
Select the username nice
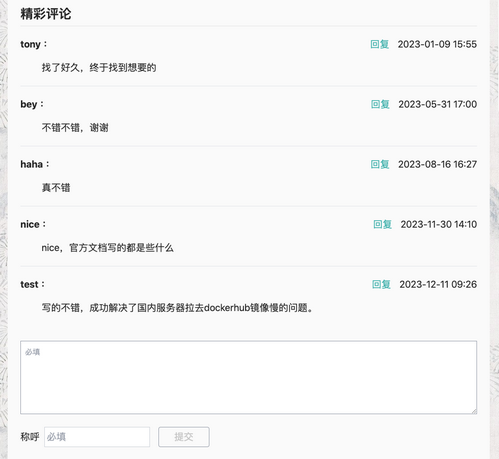[x=30, y=224]
